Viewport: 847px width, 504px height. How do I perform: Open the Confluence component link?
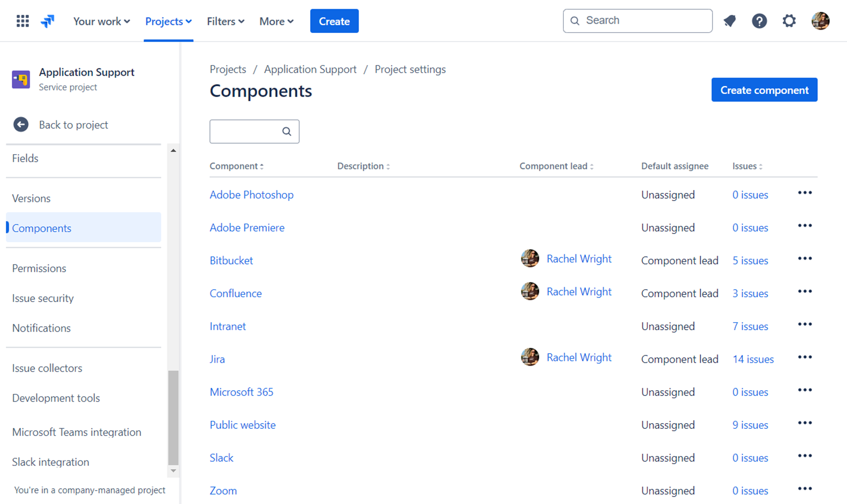click(235, 293)
